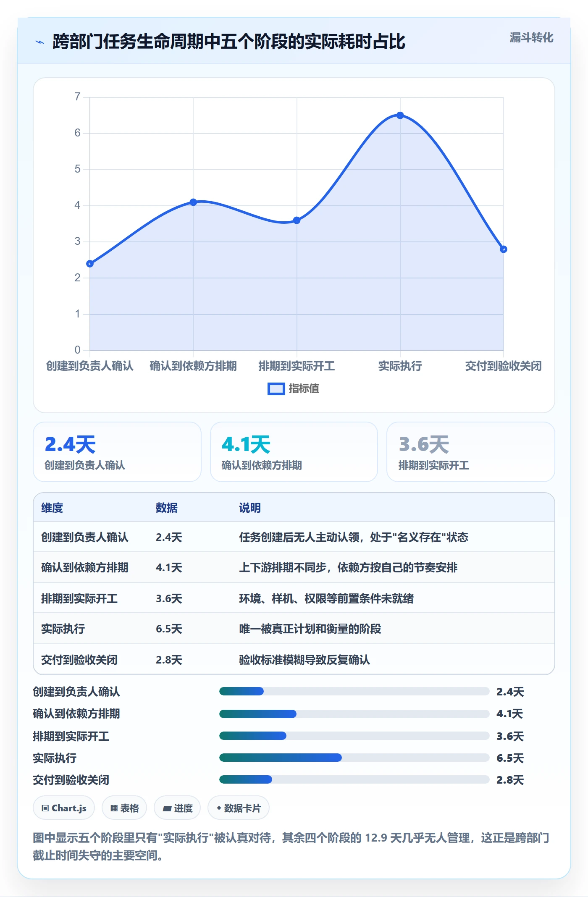Click the 维度 column header
The image size is (588, 897).
pyautogui.click(x=52, y=508)
